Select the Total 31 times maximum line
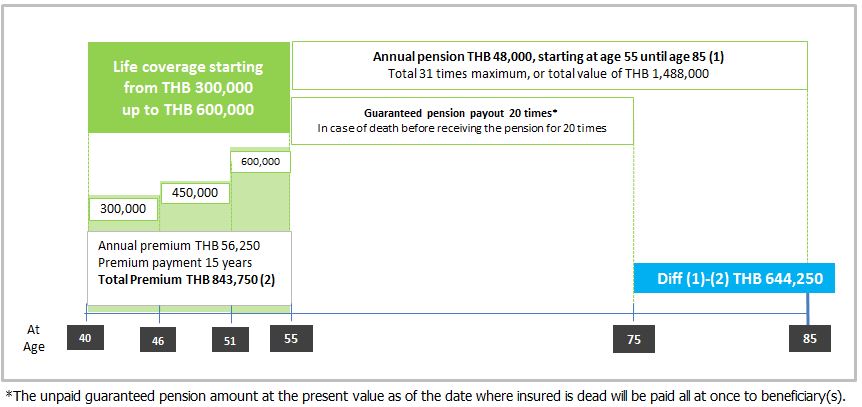 coord(548,74)
